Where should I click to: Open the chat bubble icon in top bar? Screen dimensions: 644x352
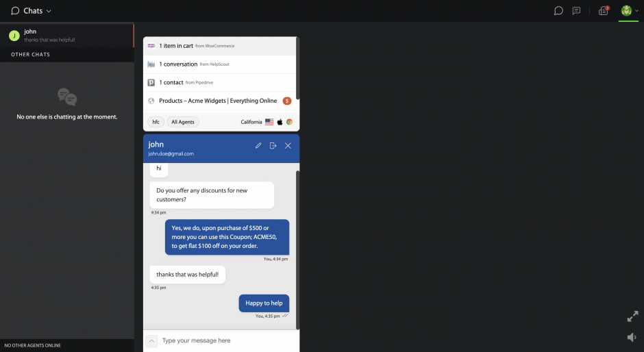tap(558, 11)
